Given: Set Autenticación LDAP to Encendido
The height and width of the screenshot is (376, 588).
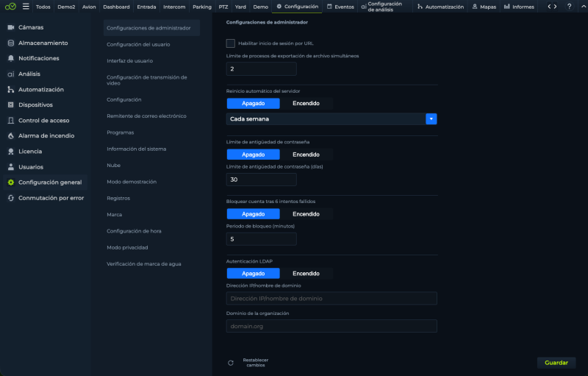Looking at the screenshot, I should 306,274.
